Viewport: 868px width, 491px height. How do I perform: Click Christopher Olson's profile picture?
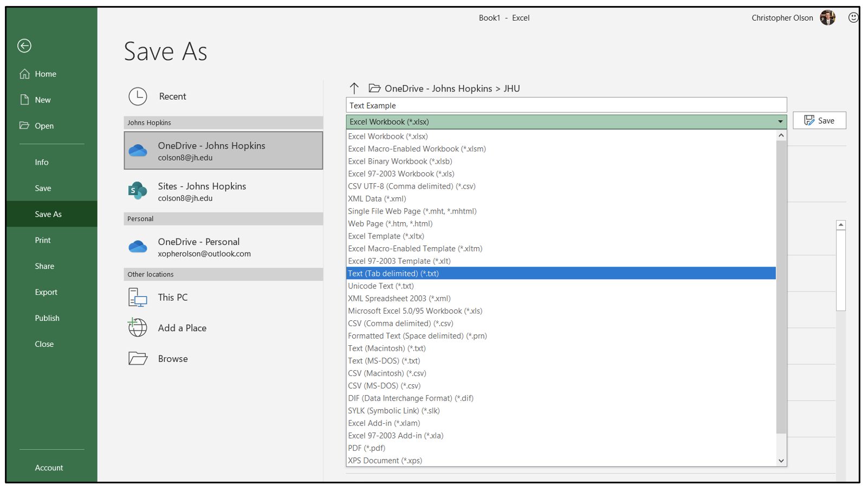click(827, 18)
